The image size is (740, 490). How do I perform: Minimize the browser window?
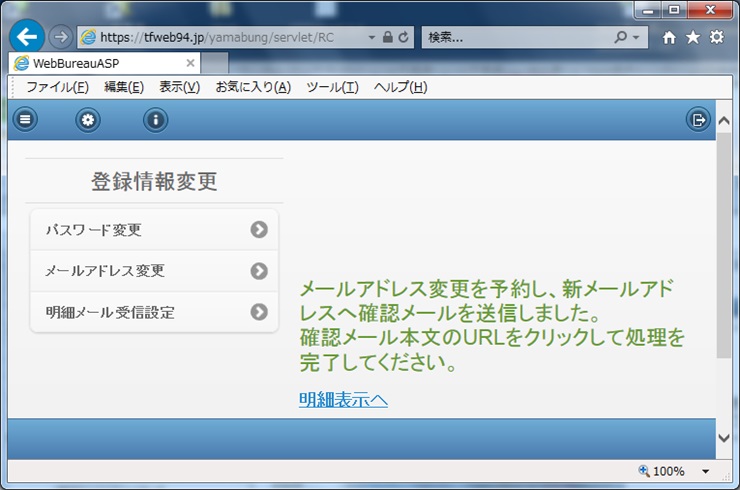[648, 10]
